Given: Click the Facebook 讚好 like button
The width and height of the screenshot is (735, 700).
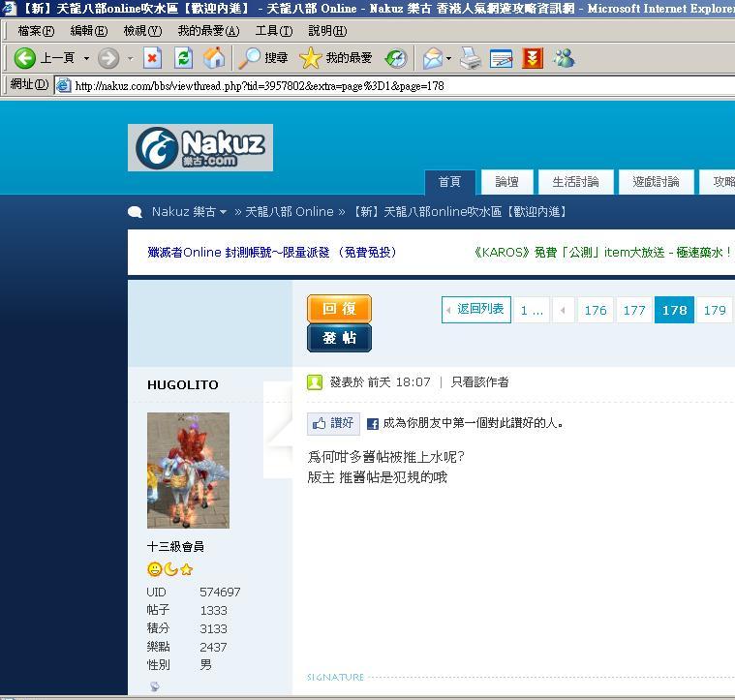Looking at the screenshot, I should 334,423.
